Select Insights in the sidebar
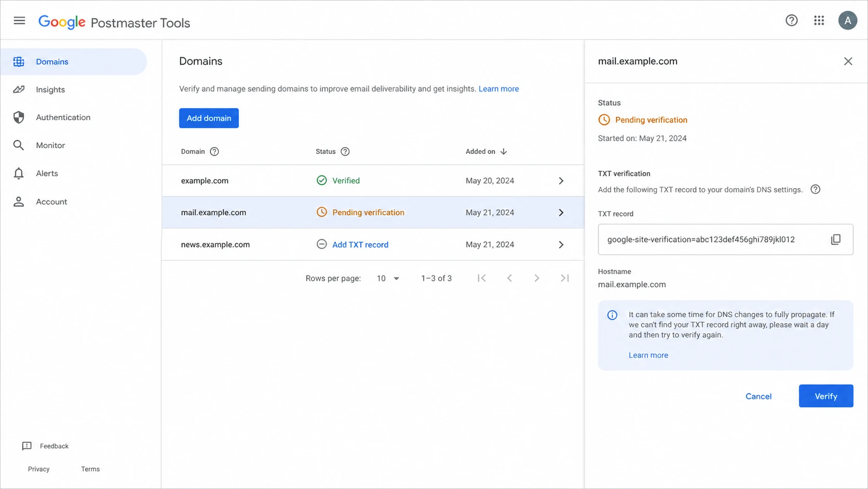This screenshot has width=868, height=489. pos(73,89)
